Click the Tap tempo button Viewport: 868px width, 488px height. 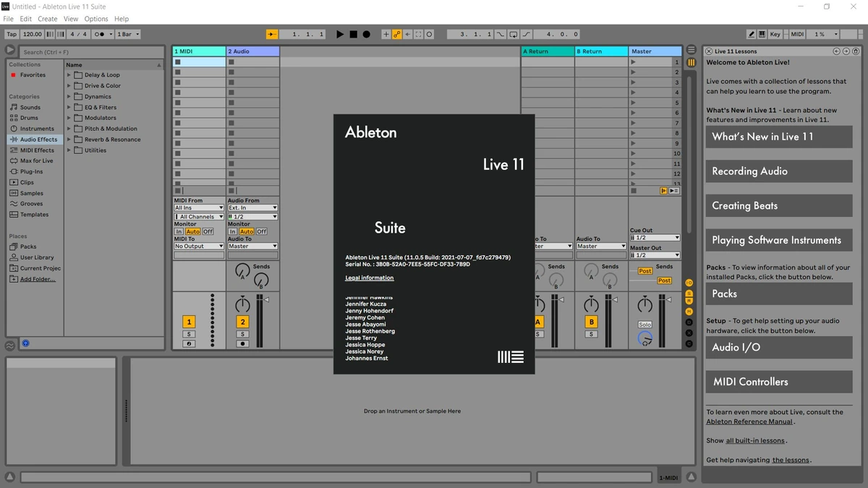[12, 34]
